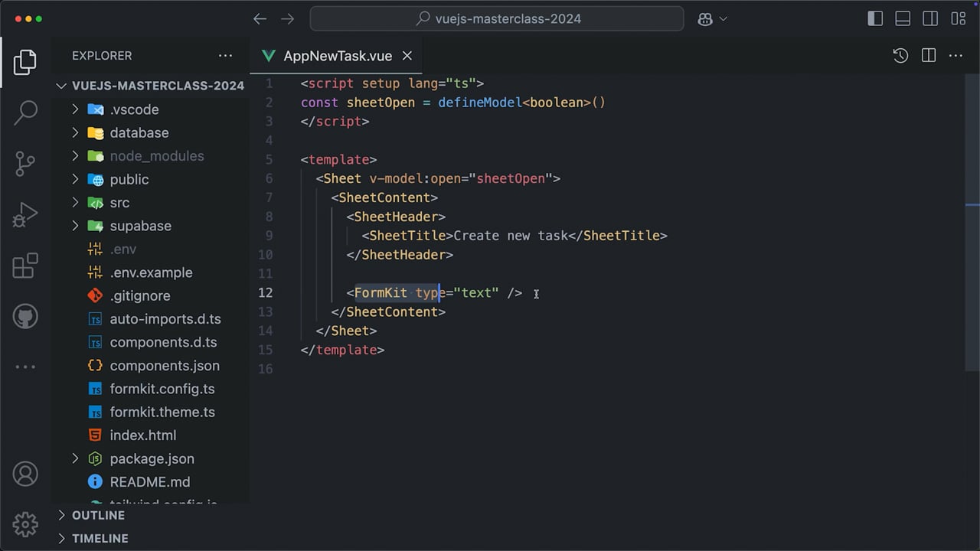Open the Source Control view
980x551 pixels.
(x=25, y=164)
